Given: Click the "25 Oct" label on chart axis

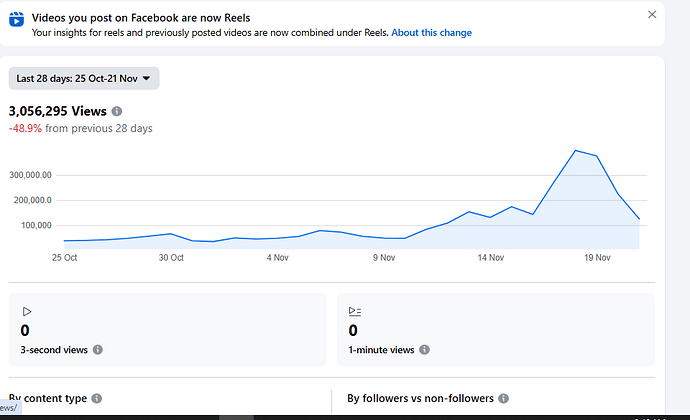Looking at the screenshot, I should 64,258.
